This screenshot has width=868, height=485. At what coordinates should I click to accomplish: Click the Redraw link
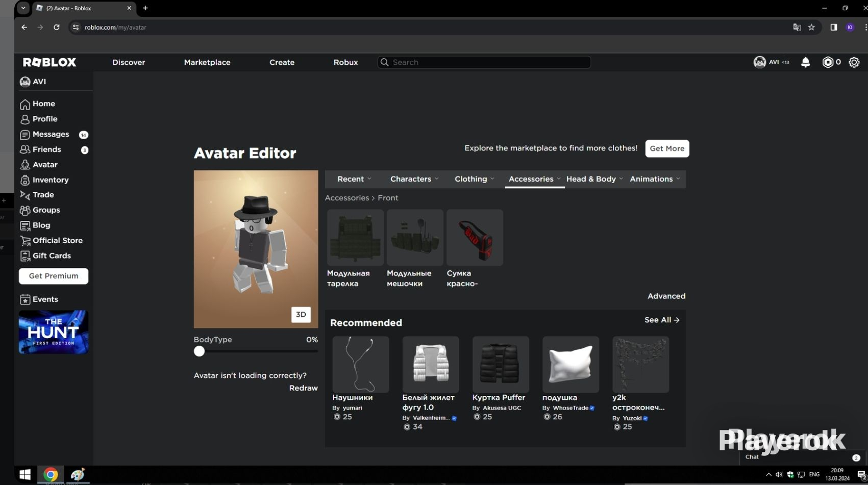[304, 388]
